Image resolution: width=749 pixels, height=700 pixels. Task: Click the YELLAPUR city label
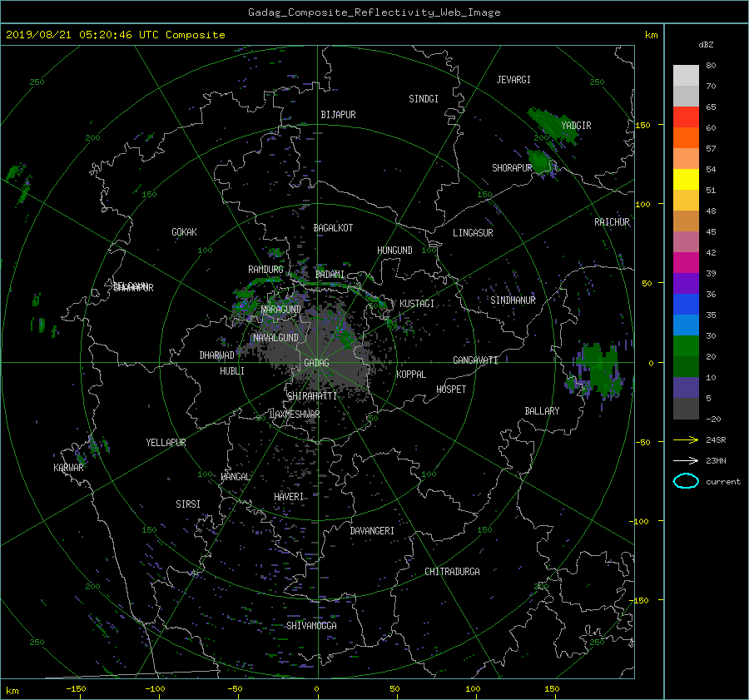pos(166,443)
